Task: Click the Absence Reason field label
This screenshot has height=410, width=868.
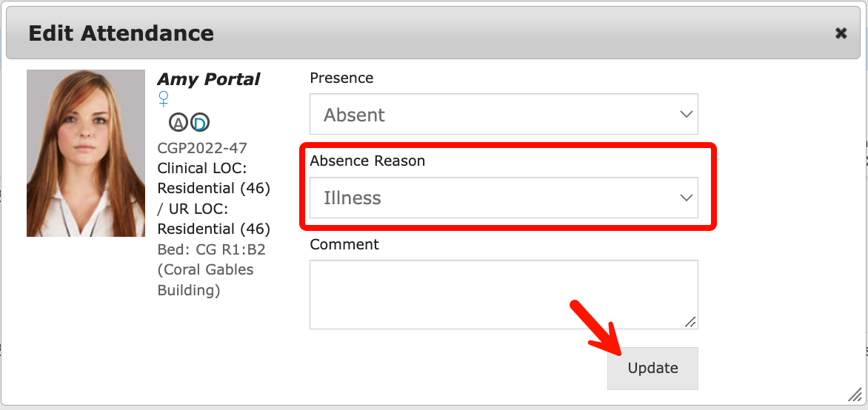Action: tap(367, 161)
